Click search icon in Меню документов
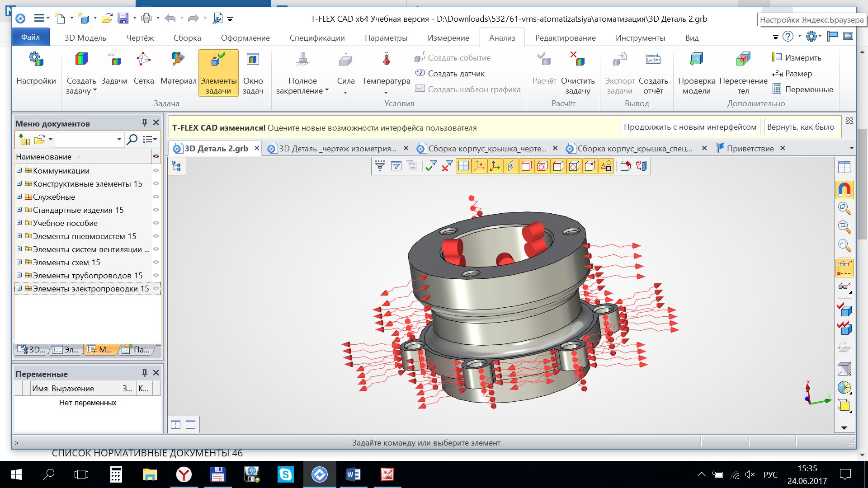The height and width of the screenshot is (488, 868). click(132, 140)
